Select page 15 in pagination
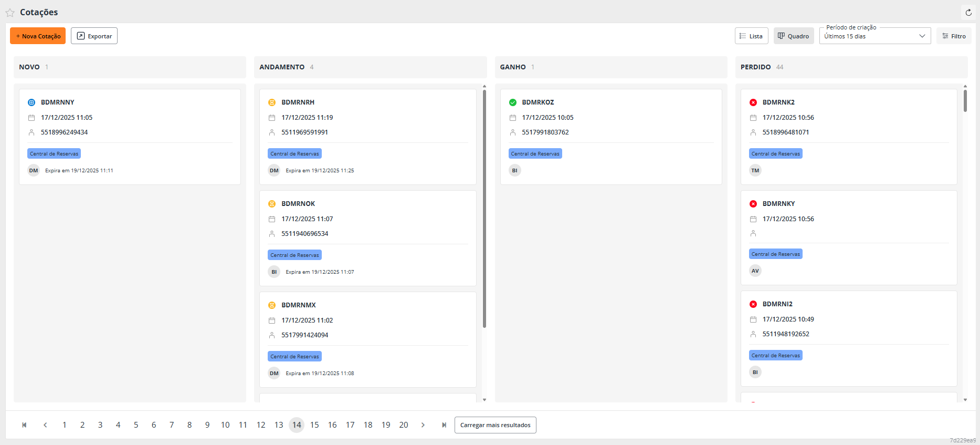The height and width of the screenshot is (445, 980). [314, 425]
